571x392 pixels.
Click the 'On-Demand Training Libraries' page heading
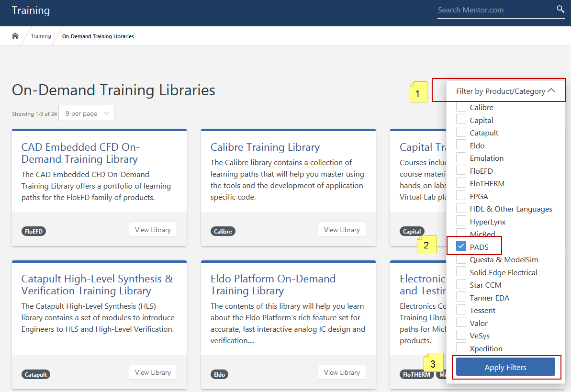(113, 90)
